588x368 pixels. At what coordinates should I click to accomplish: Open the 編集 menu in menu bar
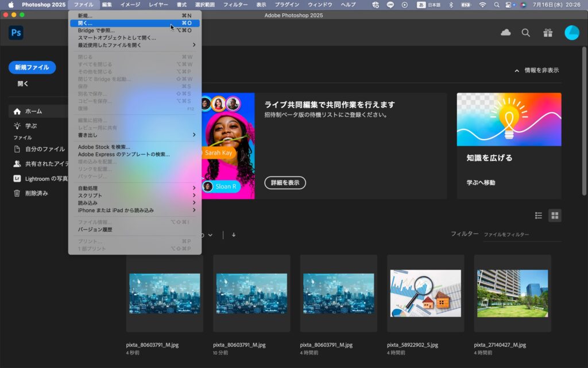(x=107, y=5)
